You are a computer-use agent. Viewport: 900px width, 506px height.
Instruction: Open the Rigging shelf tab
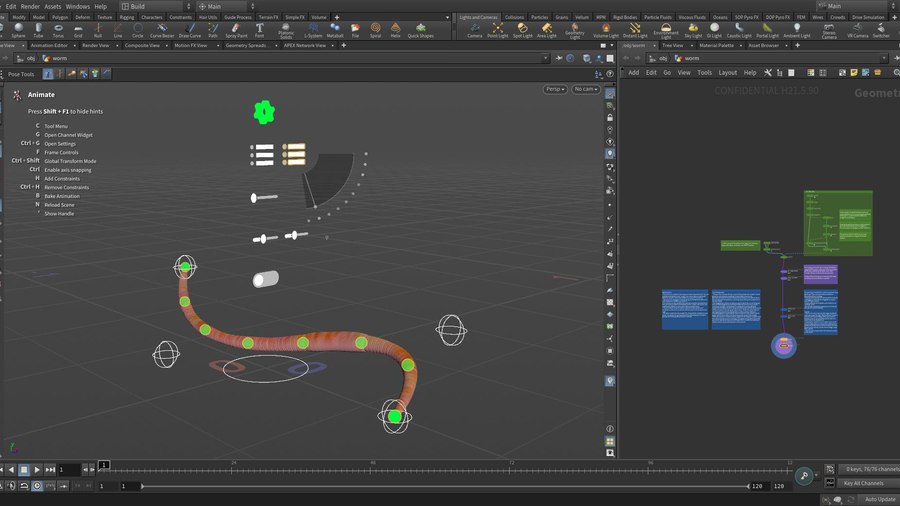(x=126, y=17)
